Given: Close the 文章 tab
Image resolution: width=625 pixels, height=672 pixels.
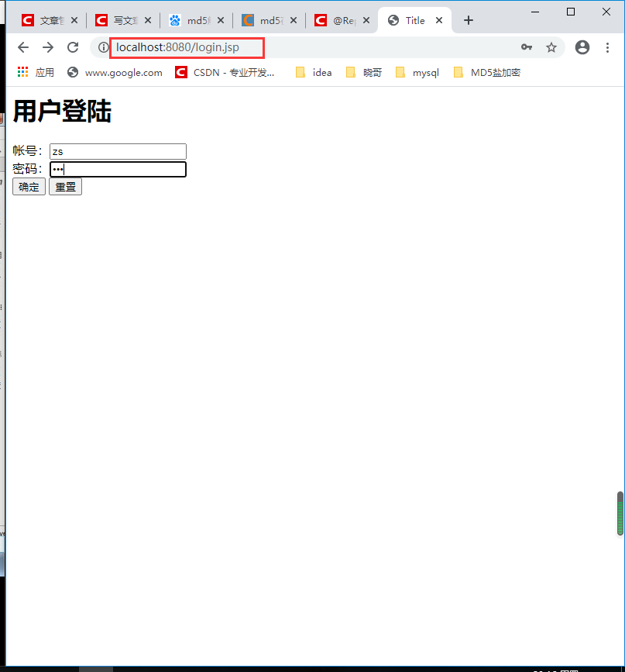Looking at the screenshot, I should [x=74, y=20].
